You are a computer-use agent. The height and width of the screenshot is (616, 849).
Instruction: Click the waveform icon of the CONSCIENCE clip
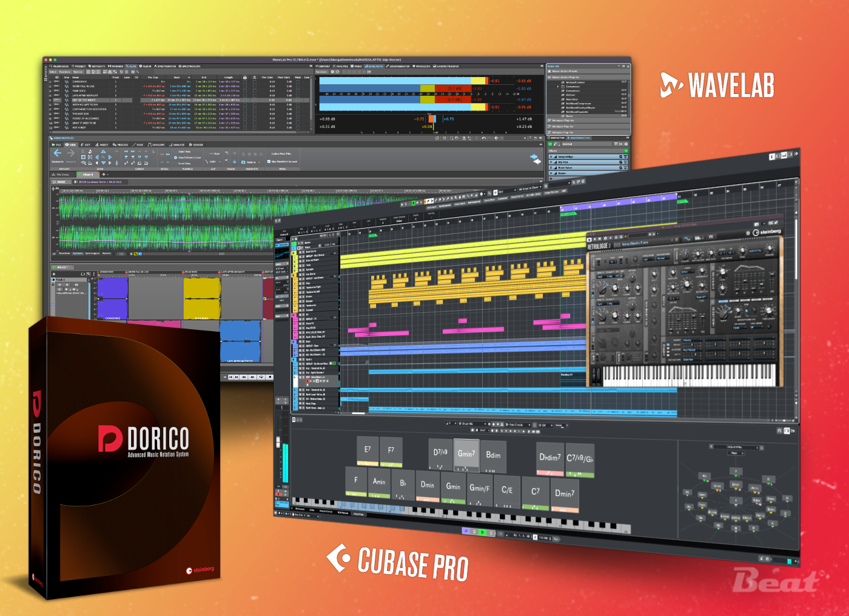pyautogui.click(x=67, y=82)
